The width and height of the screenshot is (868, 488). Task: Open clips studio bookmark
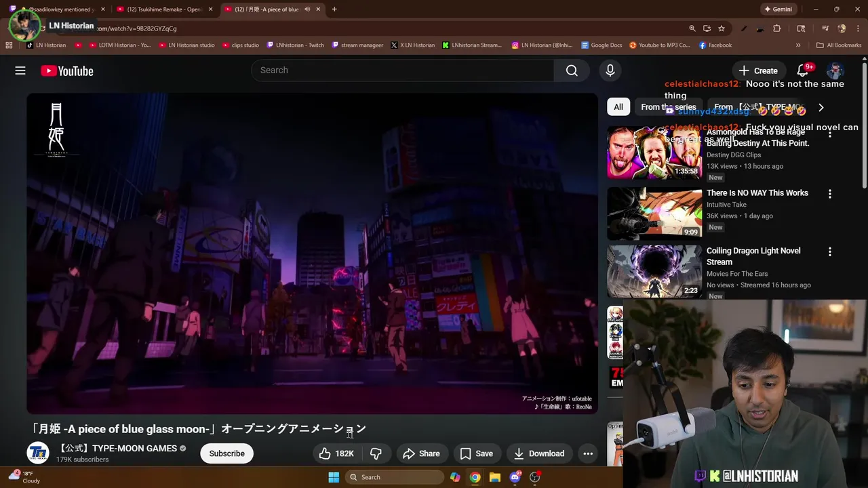click(x=241, y=45)
